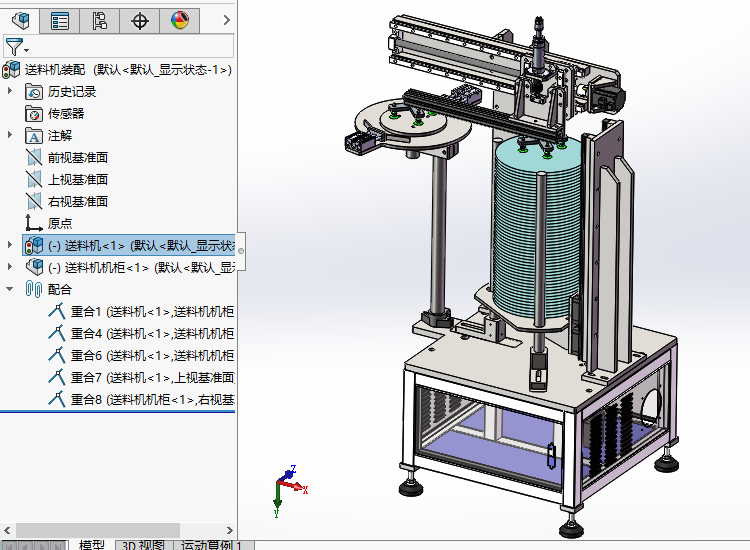
Task: Click the 上视基准面 label
Action: [77, 179]
